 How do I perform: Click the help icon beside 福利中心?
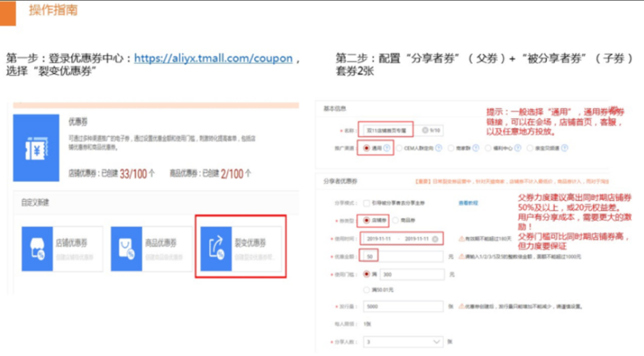(517, 147)
